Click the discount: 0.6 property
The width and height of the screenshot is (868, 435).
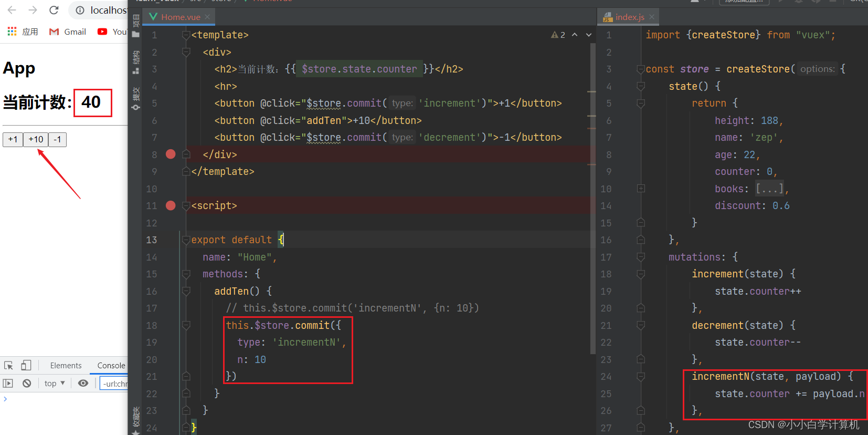click(752, 206)
